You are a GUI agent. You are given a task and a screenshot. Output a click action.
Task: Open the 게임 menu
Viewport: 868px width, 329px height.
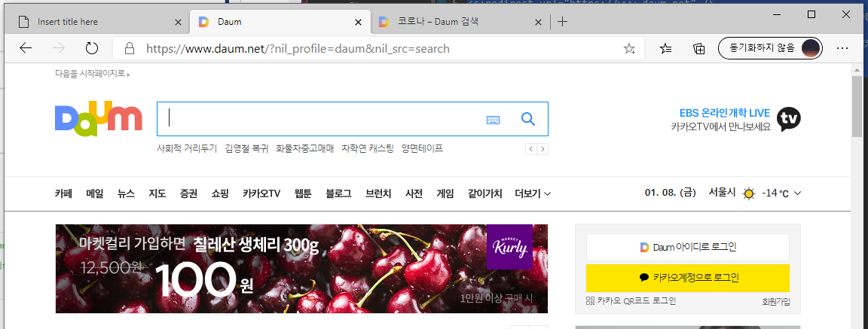(445, 193)
